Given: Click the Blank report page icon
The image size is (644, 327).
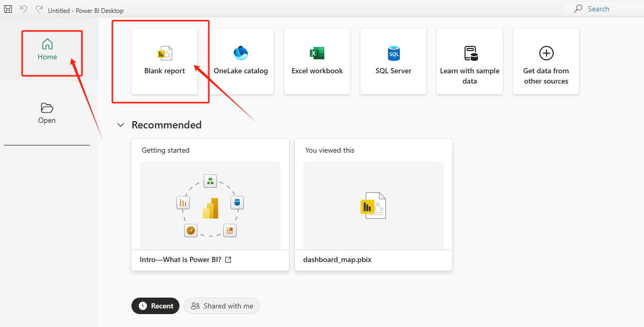Looking at the screenshot, I should (x=164, y=53).
